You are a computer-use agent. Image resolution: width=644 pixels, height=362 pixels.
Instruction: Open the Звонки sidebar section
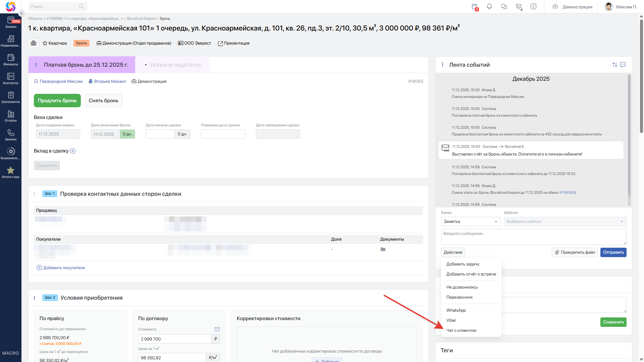coord(10,135)
